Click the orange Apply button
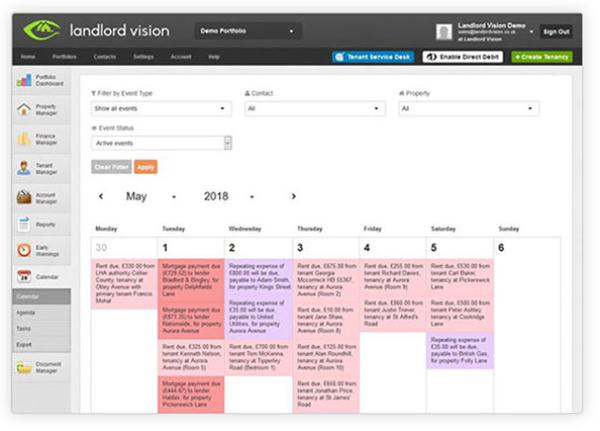 (x=145, y=167)
